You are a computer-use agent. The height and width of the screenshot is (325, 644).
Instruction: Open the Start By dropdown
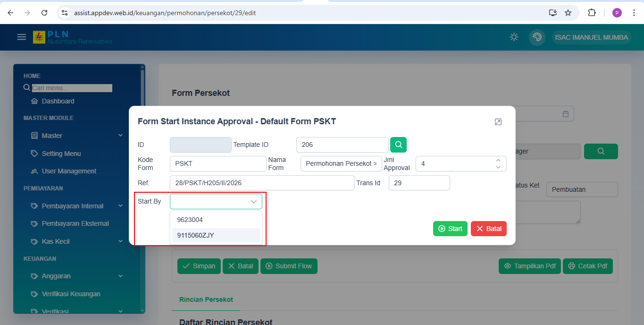pyautogui.click(x=216, y=201)
